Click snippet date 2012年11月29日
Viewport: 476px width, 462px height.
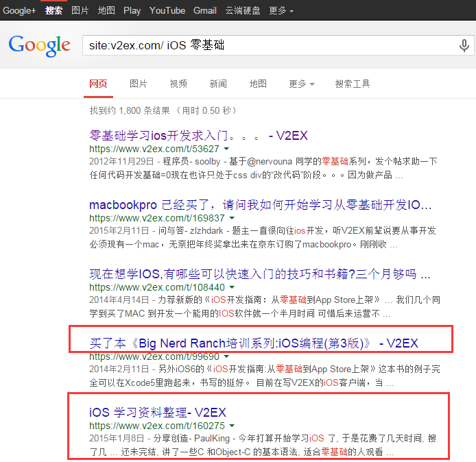[x=121, y=161]
